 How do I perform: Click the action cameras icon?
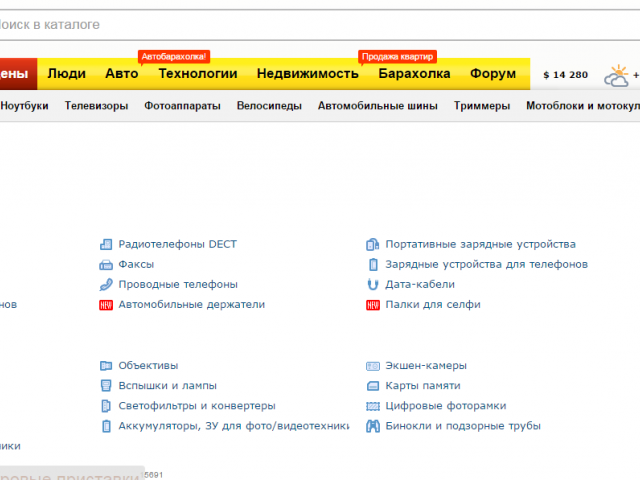pos(373,366)
